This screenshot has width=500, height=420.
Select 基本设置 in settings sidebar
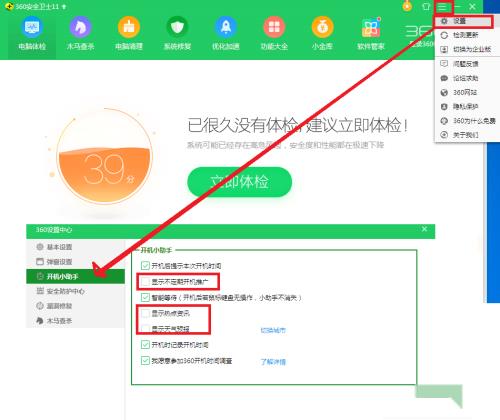pyautogui.click(x=76, y=247)
